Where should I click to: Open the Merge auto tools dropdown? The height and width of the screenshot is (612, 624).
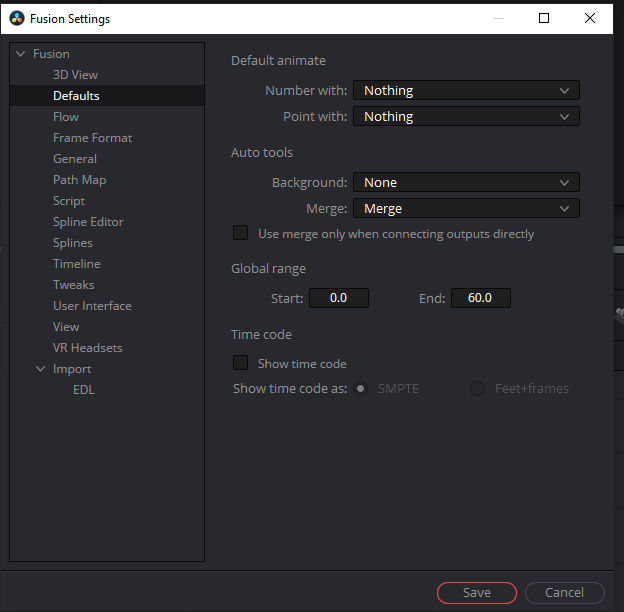pyautogui.click(x=466, y=209)
